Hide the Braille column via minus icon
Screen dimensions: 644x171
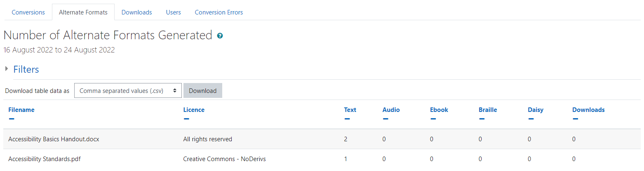tap(482, 119)
